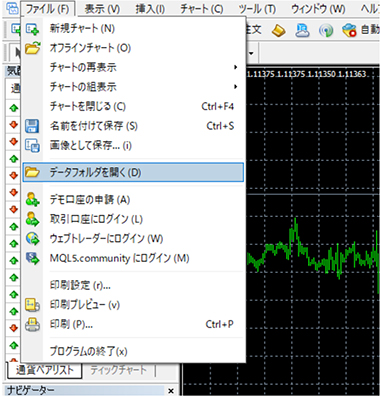Open the toolbar dropdown arrow above chart

[x=251, y=53]
